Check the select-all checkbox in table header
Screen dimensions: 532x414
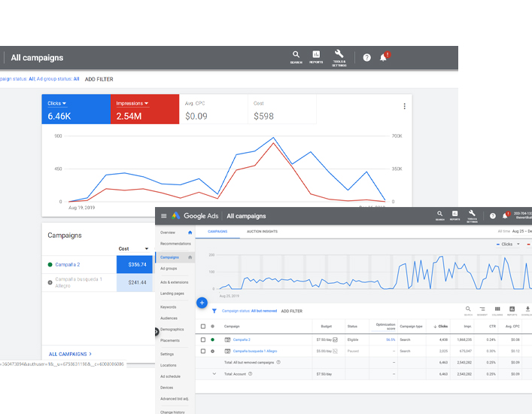203,327
